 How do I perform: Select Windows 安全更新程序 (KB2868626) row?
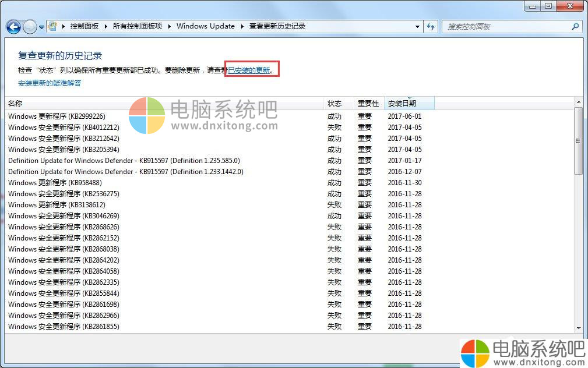pos(288,227)
